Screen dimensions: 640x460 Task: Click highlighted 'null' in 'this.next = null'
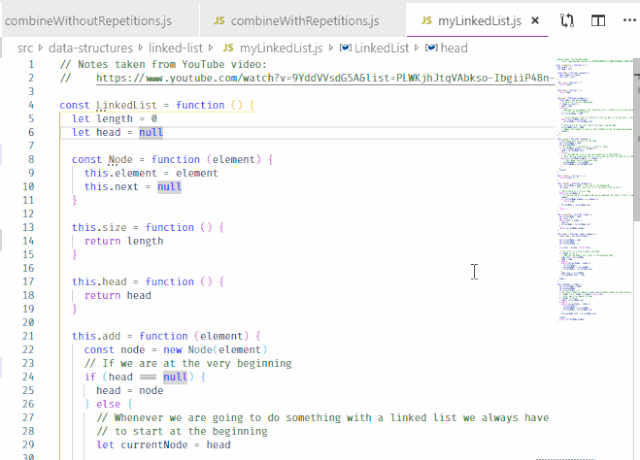click(169, 187)
